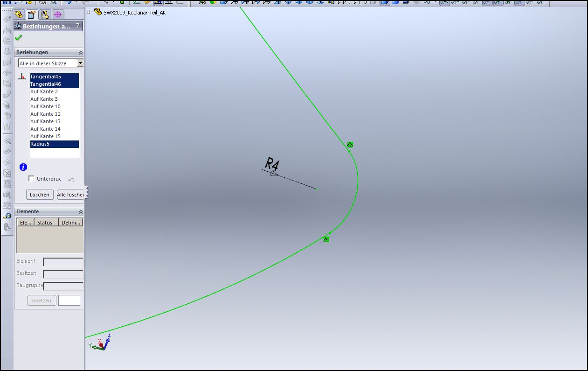The width and height of the screenshot is (588, 371).
Task: Toggle the Unterdrückt checkbox
Action: [x=31, y=178]
